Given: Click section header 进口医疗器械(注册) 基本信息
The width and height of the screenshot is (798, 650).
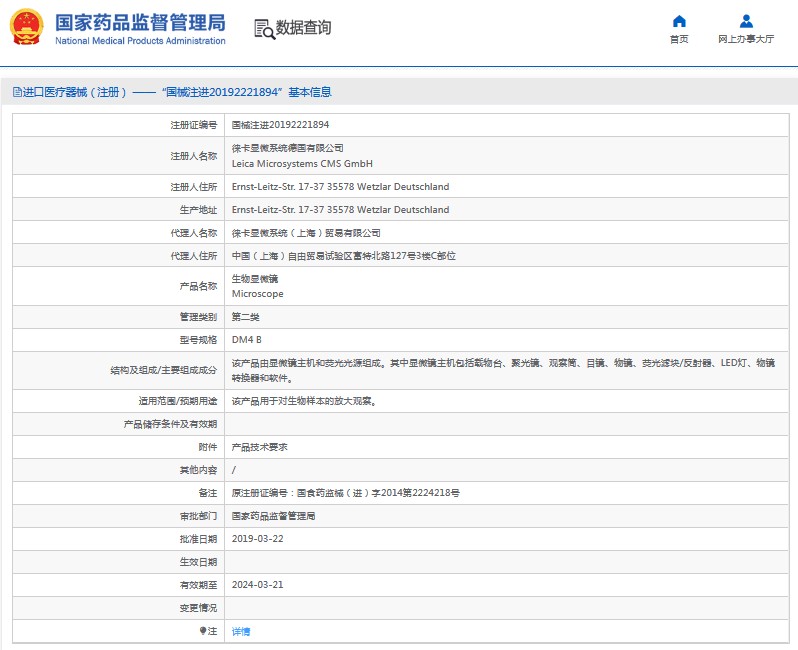Looking at the screenshot, I should click(172, 92).
